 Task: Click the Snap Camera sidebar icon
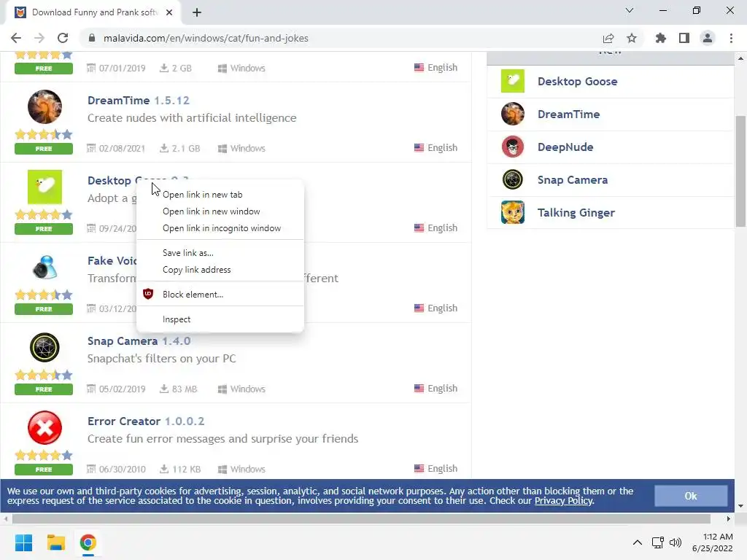click(513, 180)
